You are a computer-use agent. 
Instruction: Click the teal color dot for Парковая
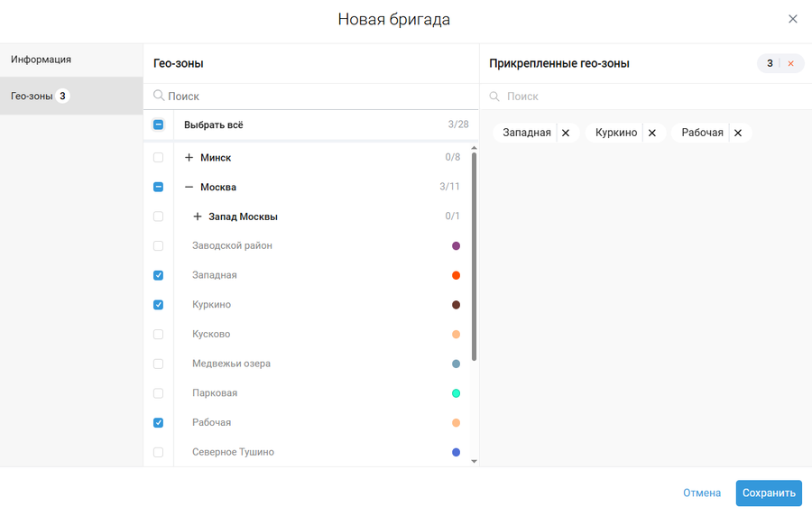(457, 393)
